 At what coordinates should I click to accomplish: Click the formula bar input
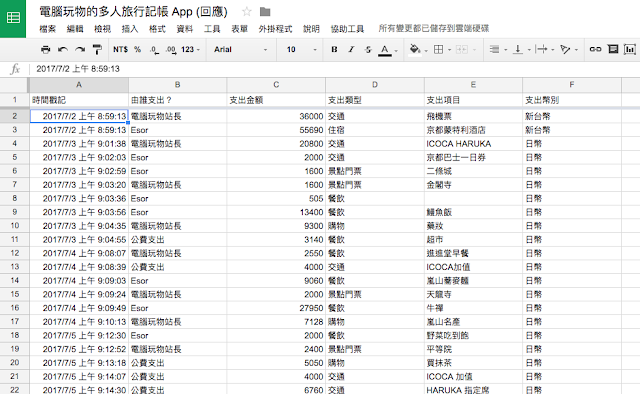point(335,69)
